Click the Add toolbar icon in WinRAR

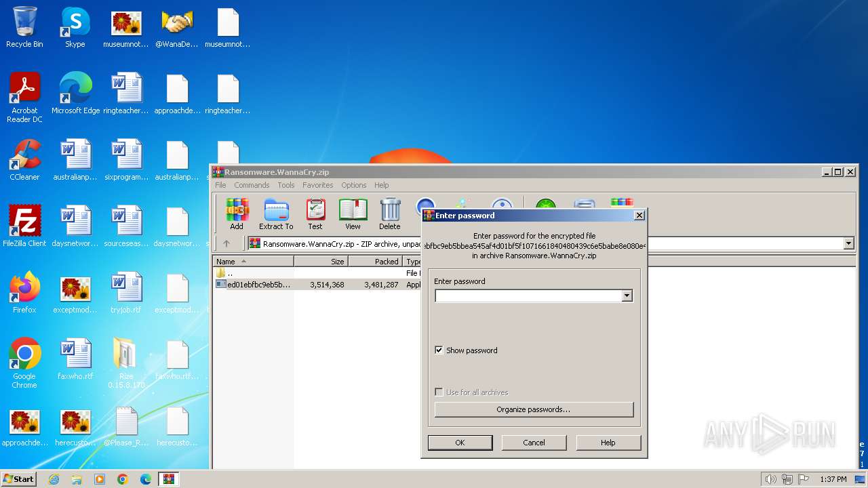237,214
